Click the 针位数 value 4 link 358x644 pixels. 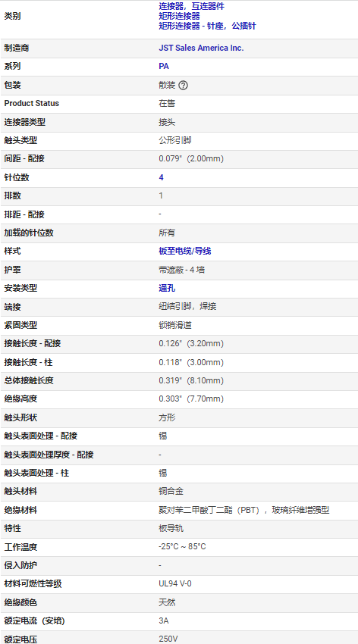pos(161,177)
